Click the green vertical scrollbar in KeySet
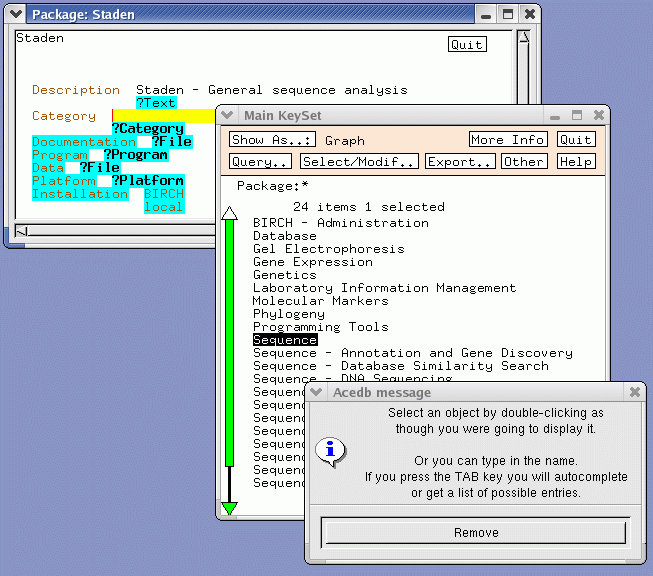This screenshot has width=653, height=576. pyautogui.click(x=229, y=340)
